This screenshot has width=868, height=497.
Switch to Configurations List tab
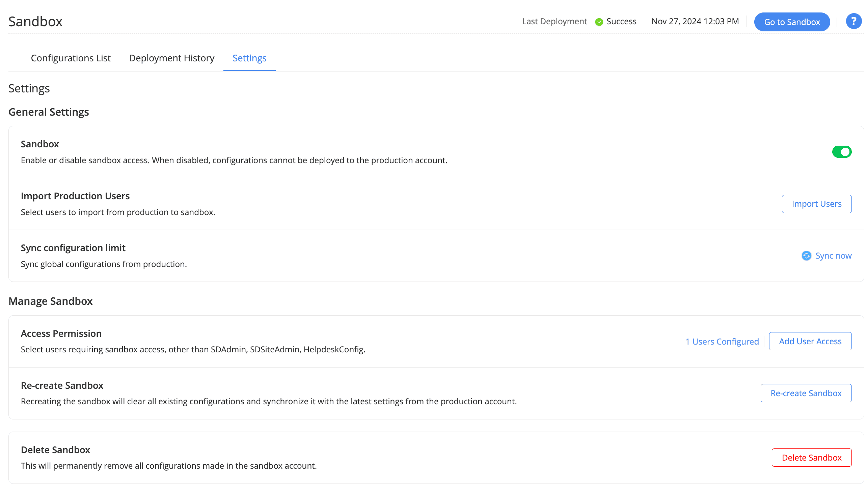click(x=71, y=58)
